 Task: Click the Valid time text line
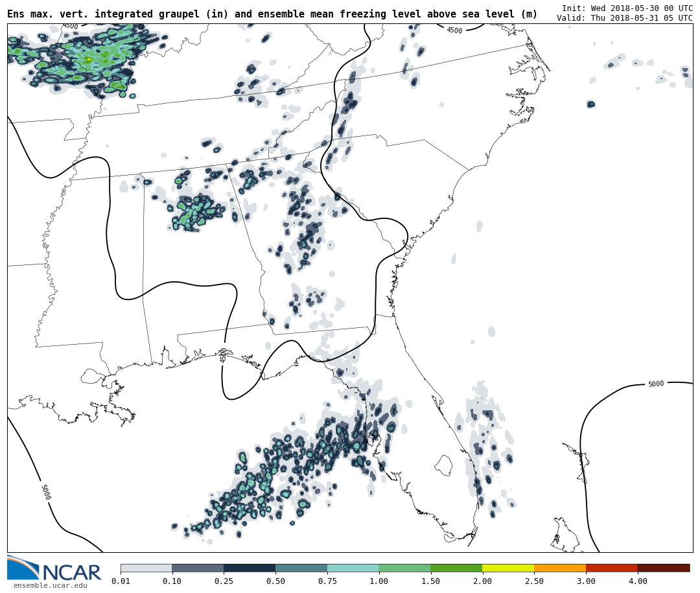[x=624, y=18]
